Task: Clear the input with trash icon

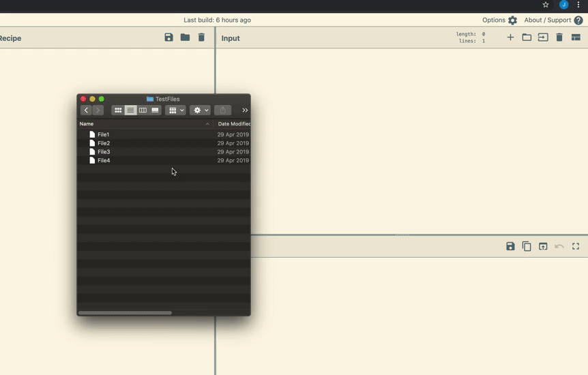Action: tap(559, 37)
